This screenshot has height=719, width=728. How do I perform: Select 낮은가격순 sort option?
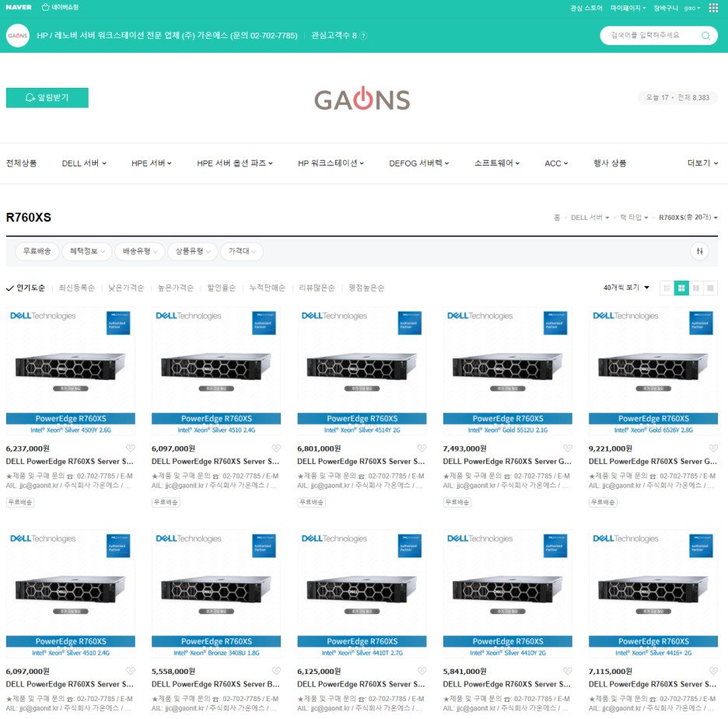coord(126,288)
